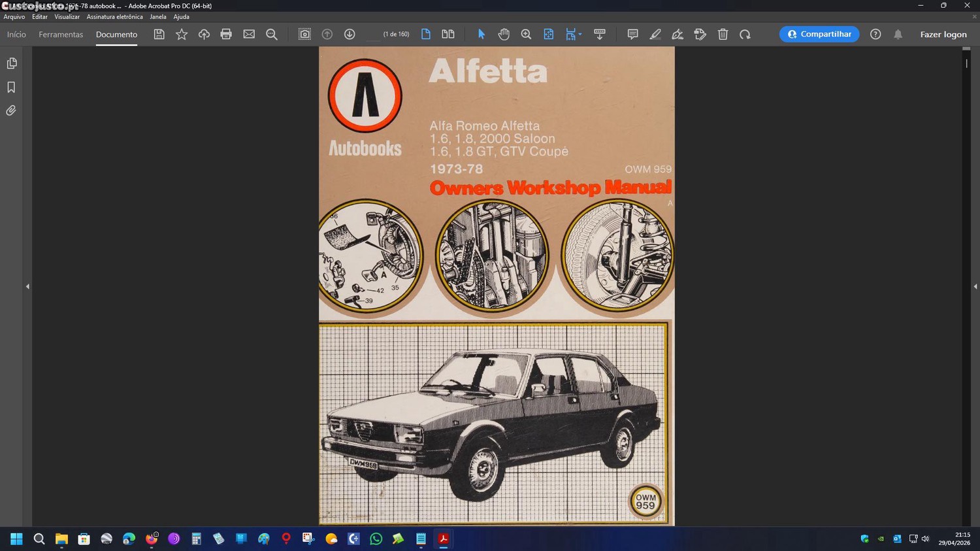Select the Hand pan tool
Screen dimensions: 980x551
click(504, 35)
